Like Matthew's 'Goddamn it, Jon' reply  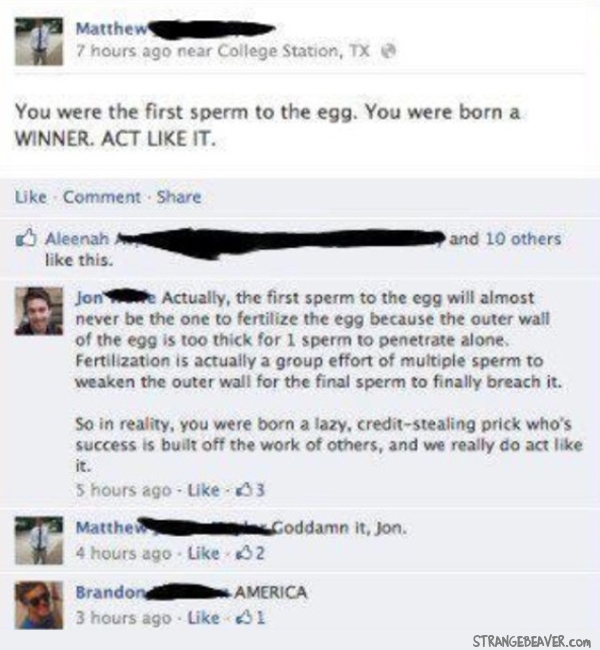coord(203,553)
